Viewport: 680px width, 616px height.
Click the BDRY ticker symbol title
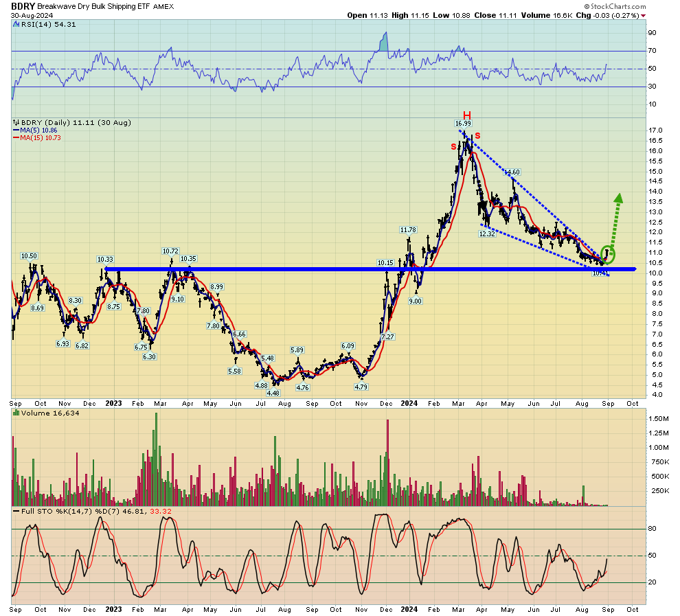[23, 5]
